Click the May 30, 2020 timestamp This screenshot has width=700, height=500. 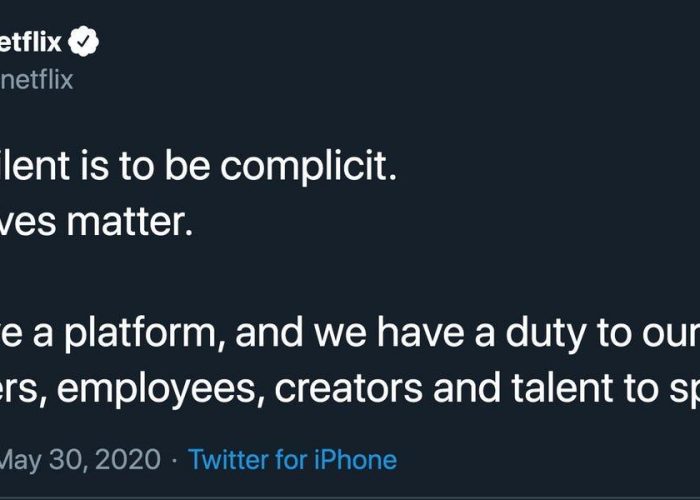pos(80,460)
